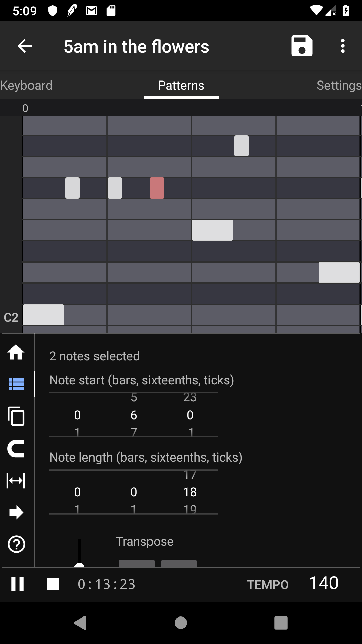The image size is (362, 644).
Task: Save the project with the floppy disk icon
Action: pos(302,46)
